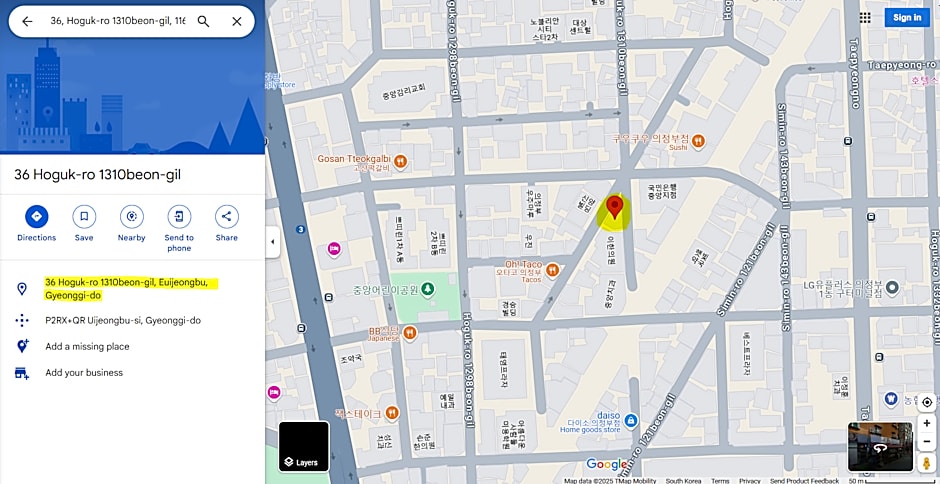Click the route 3 road shield
The height and width of the screenshot is (484, 940).
tap(300, 229)
